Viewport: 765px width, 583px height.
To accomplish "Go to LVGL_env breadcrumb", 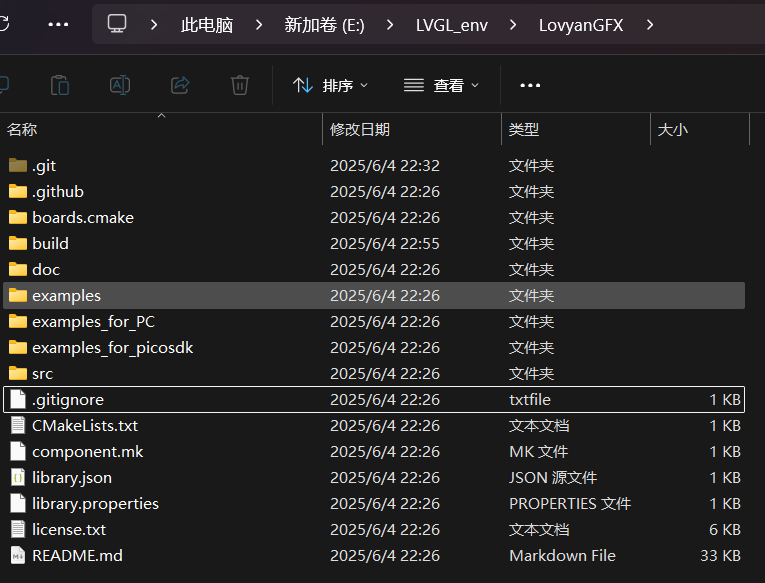I will [x=452, y=25].
